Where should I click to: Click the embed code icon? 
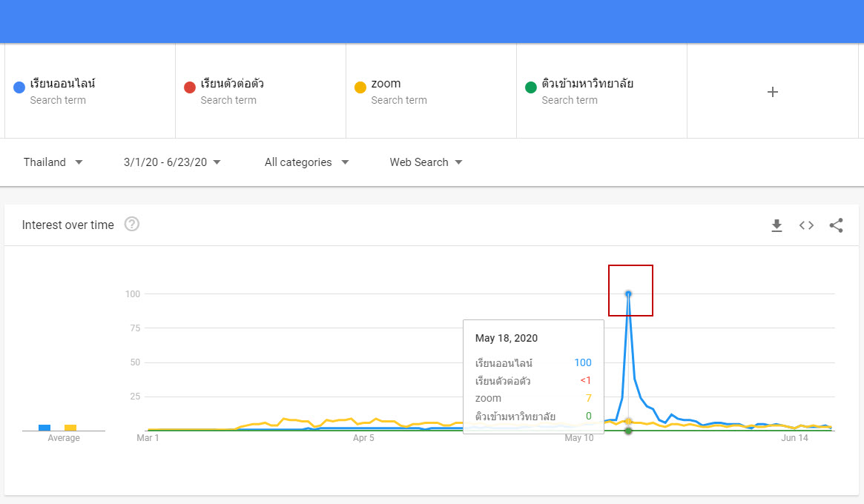(x=806, y=225)
